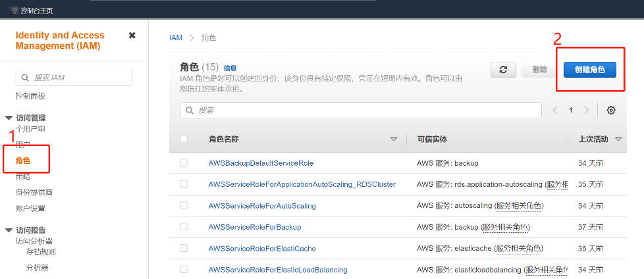The image size is (644, 279).
Task: Open 控制面板 in the sidebar
Action: click(30, 96)
